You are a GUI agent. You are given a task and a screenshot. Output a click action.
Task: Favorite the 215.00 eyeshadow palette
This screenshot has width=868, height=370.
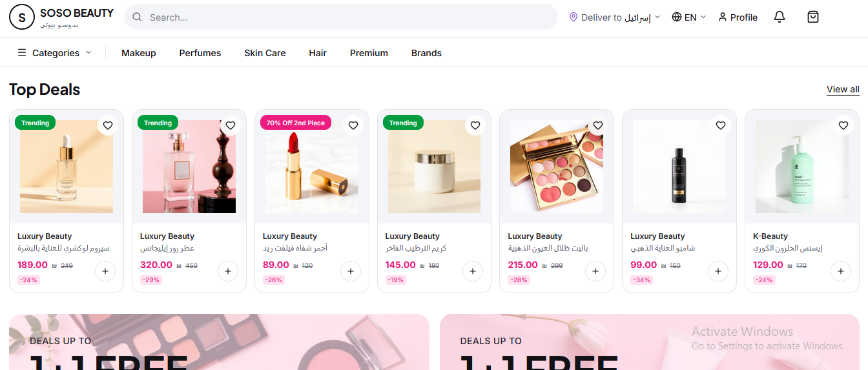(x=598, y=125)
